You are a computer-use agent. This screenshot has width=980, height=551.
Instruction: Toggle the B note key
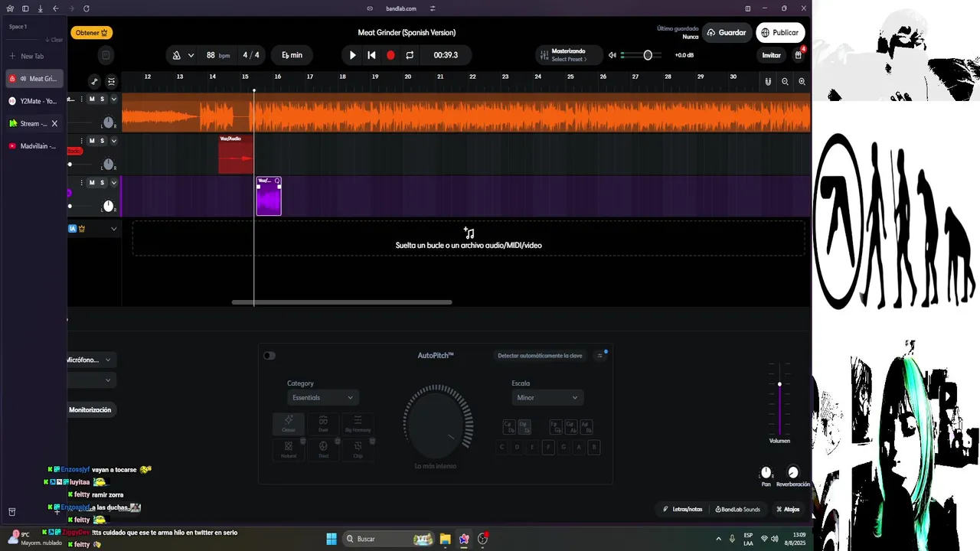[594, 448]
